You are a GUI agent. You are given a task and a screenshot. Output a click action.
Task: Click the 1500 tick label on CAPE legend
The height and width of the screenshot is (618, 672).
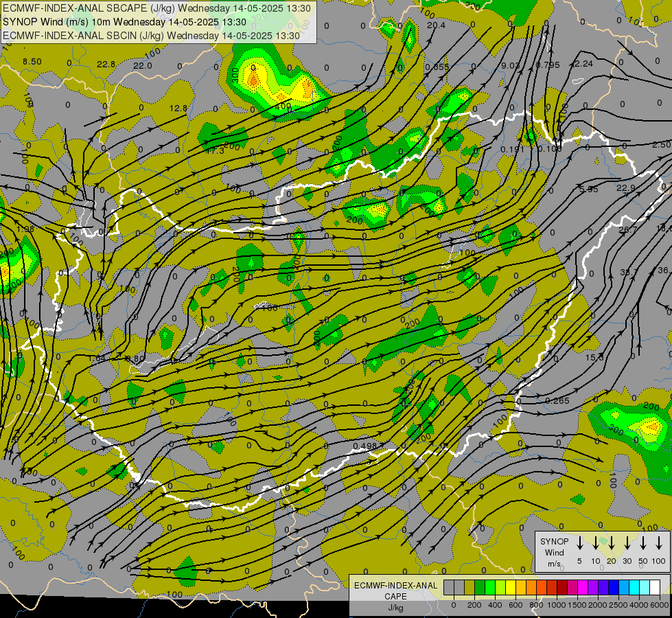577,605
